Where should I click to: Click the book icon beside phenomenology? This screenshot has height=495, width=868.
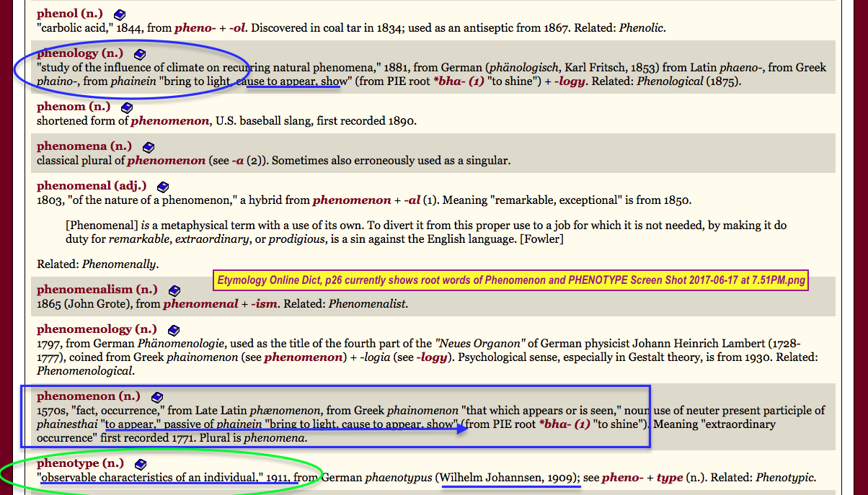(x=173, y=330)
